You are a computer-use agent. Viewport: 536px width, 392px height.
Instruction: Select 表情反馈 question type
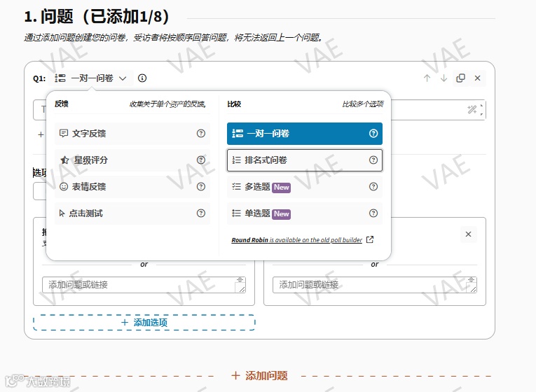coord(132,187)
